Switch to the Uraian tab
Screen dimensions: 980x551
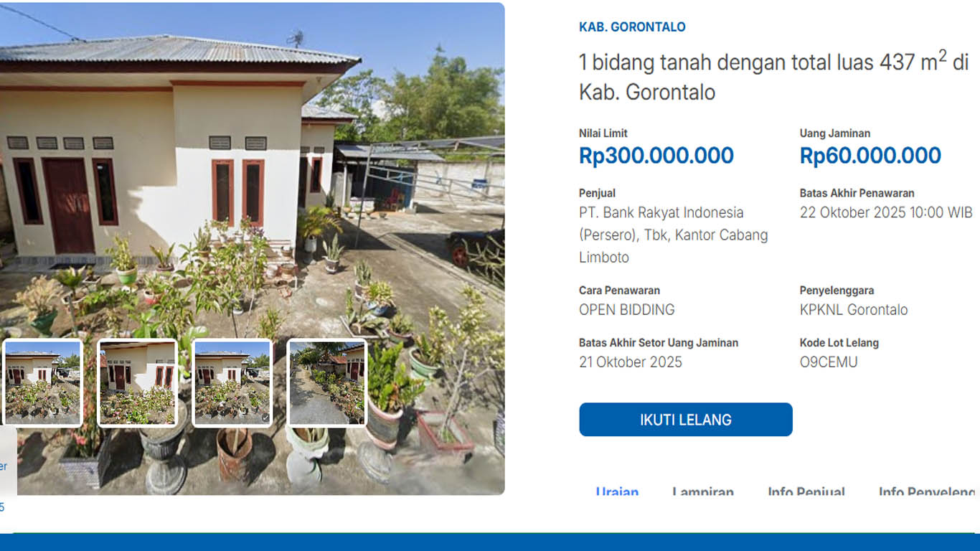pos(617,492)
